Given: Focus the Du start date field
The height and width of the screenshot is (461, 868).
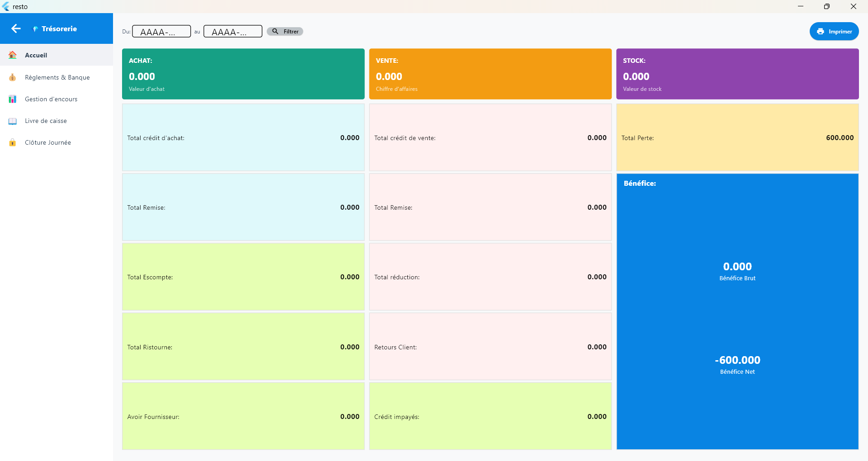Looking at the screenshot, I should pos(161,31).
